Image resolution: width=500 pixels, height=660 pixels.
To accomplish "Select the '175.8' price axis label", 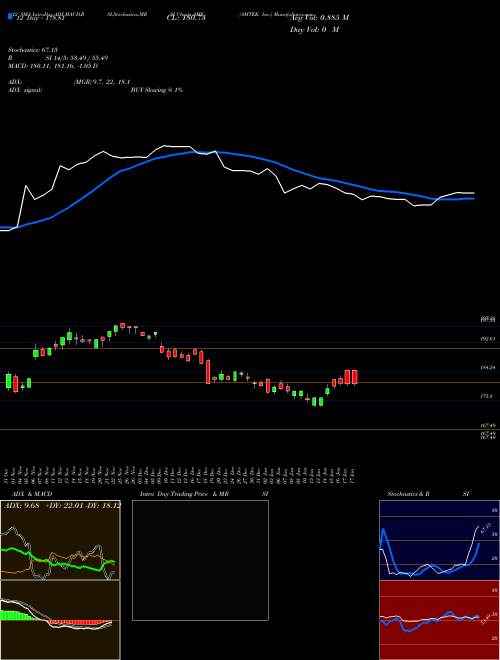I will tap(487, 396).
